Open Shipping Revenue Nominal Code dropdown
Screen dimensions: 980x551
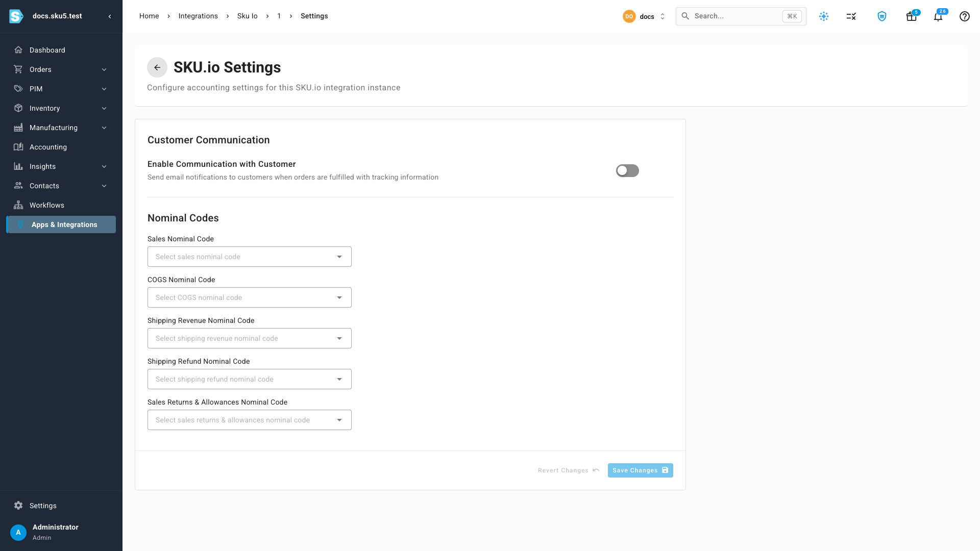(x=250, y=338)
